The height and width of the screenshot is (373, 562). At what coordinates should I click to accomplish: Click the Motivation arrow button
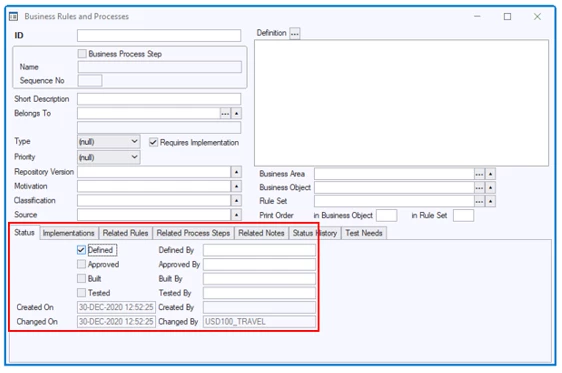[236, 186]
